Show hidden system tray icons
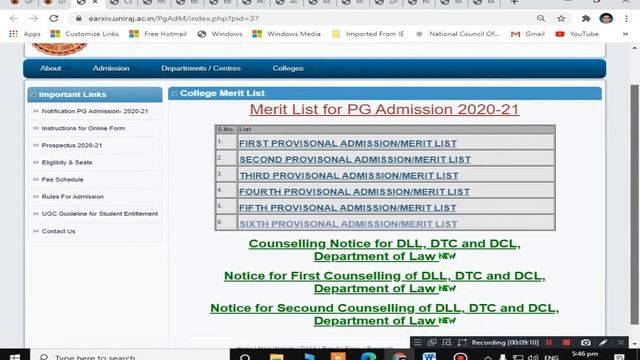 tap(488, 357)
